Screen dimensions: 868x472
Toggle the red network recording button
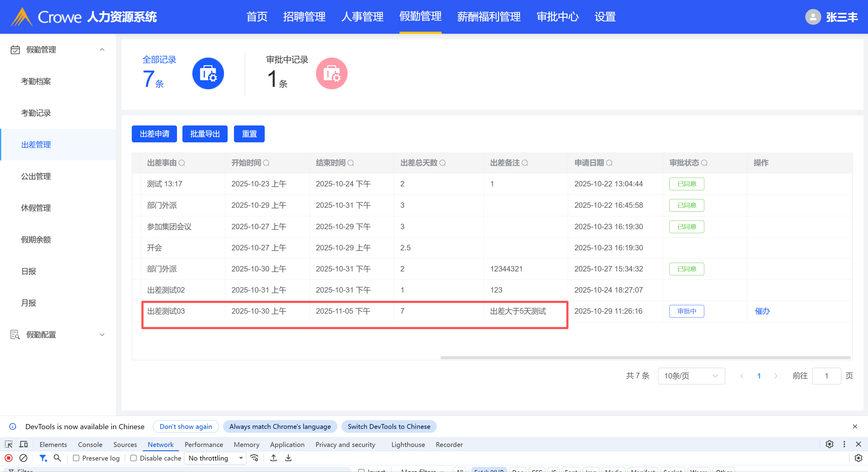tap(9, 458)
